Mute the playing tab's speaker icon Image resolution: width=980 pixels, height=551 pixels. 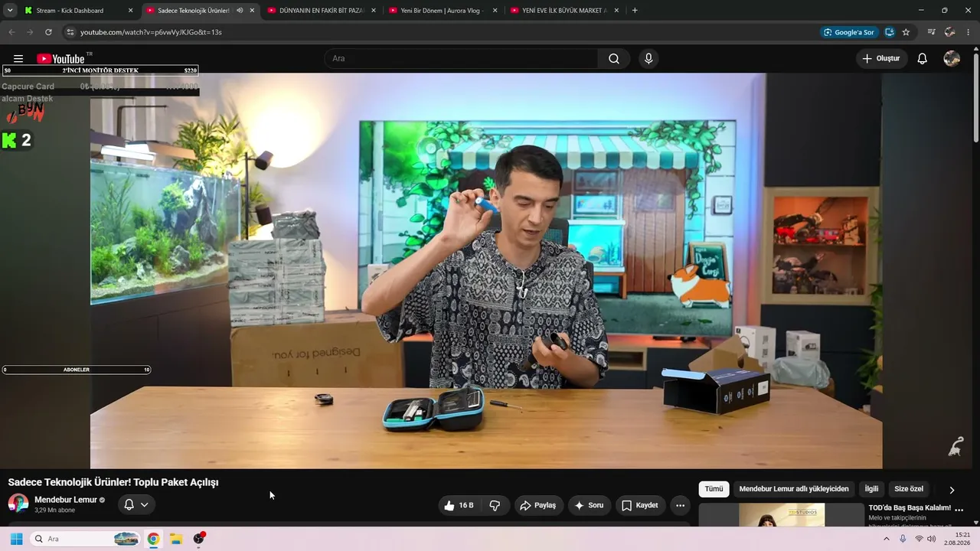click(240, 11)
